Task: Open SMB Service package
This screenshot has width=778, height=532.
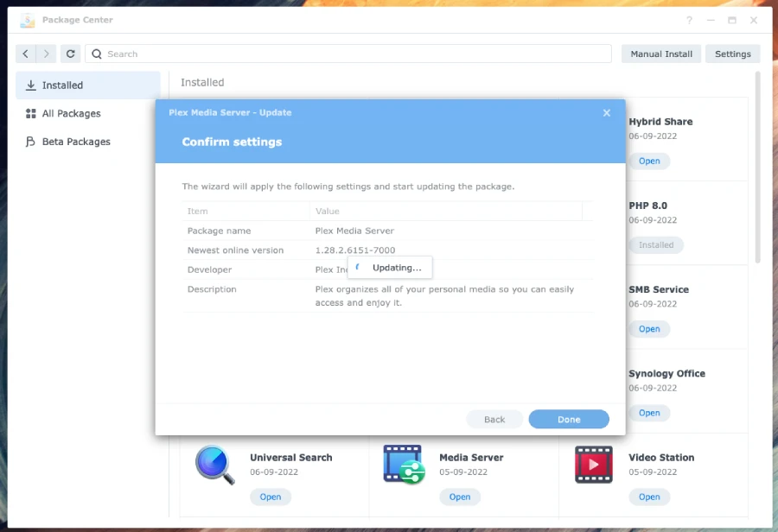Action: coord(649,329)
